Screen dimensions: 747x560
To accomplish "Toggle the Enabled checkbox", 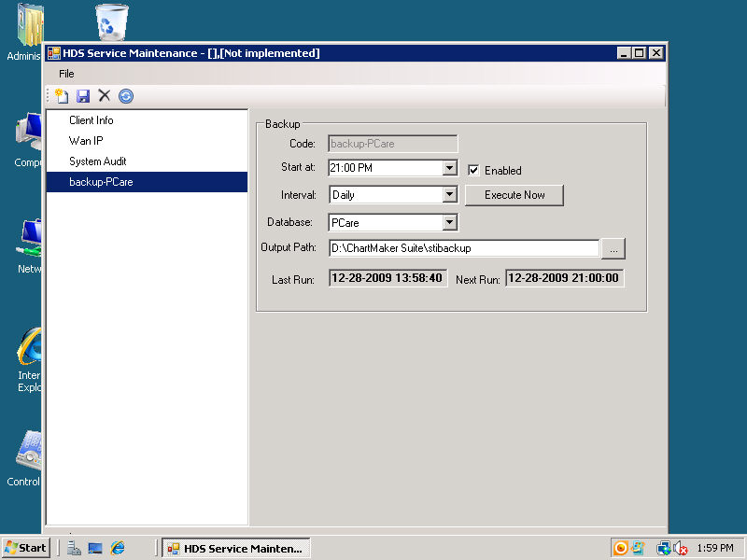I will [x=474, y=170].
